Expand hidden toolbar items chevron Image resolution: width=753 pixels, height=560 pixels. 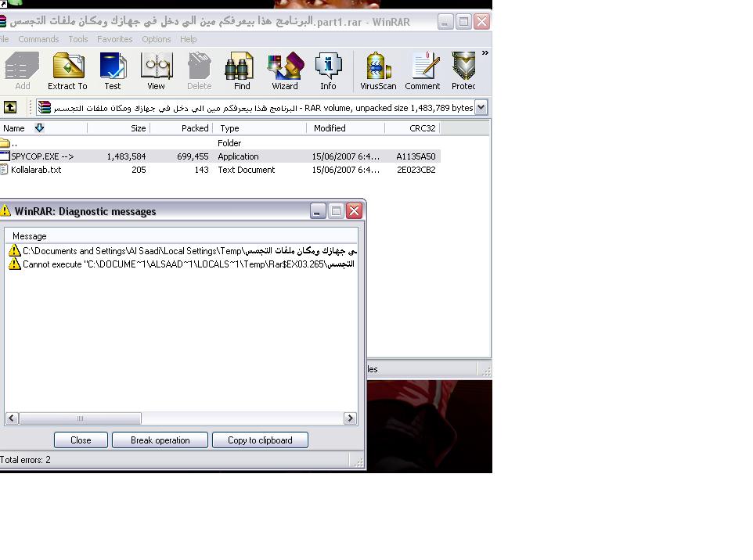tap(485, 53)
